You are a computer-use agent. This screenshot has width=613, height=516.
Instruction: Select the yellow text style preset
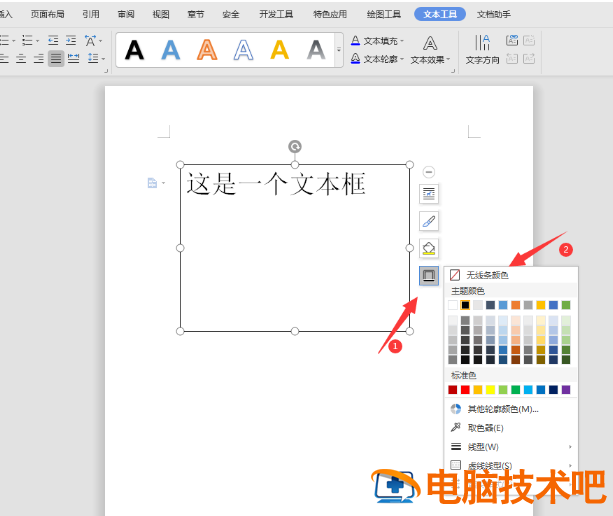click(280, 50)
